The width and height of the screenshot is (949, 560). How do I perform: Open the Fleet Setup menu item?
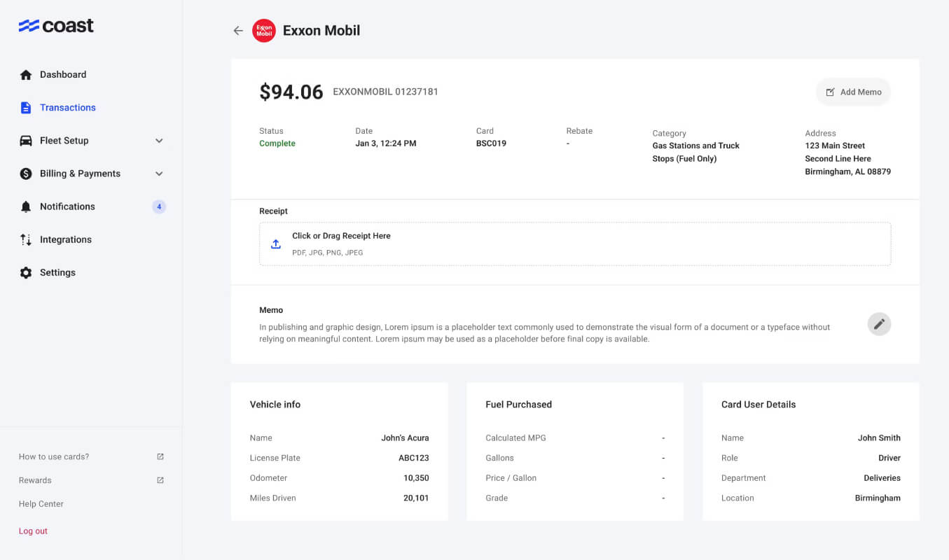point(64,141)
